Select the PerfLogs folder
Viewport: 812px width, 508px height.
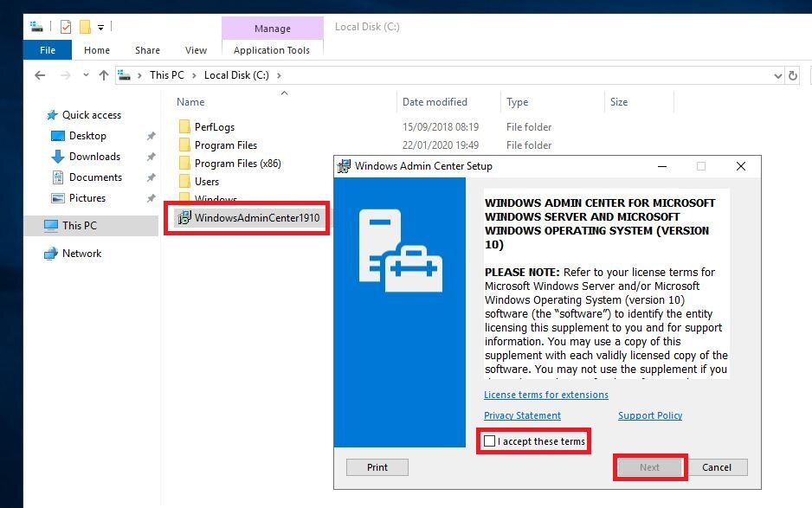(x=215, y=127)
